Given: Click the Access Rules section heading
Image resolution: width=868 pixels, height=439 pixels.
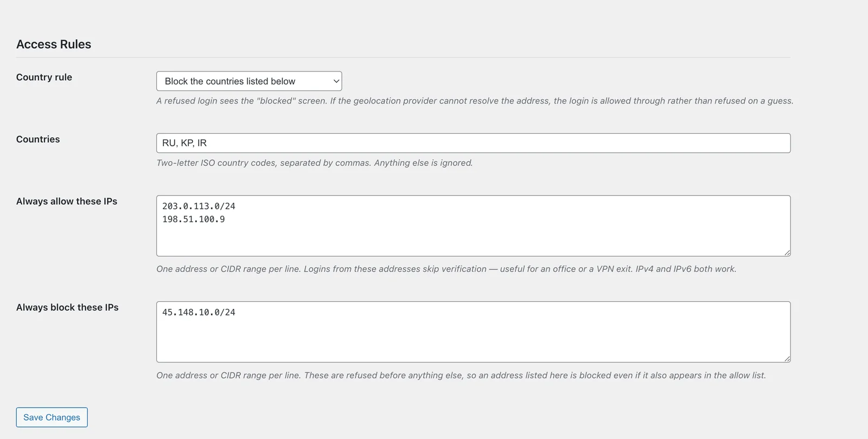Looking at the screenshot, I should (x=54, y=44).
